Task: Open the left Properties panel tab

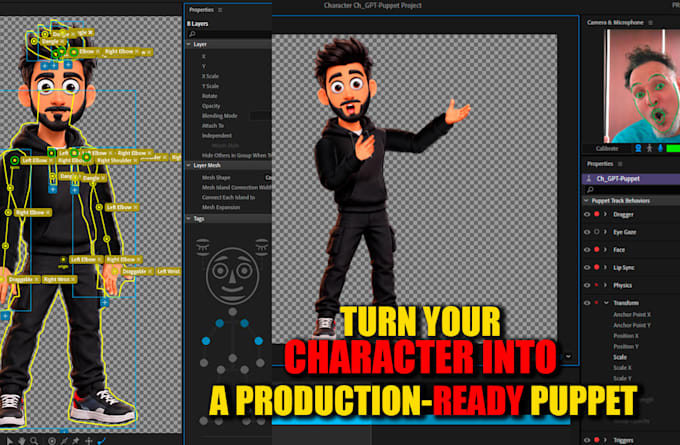Action: 201,10
